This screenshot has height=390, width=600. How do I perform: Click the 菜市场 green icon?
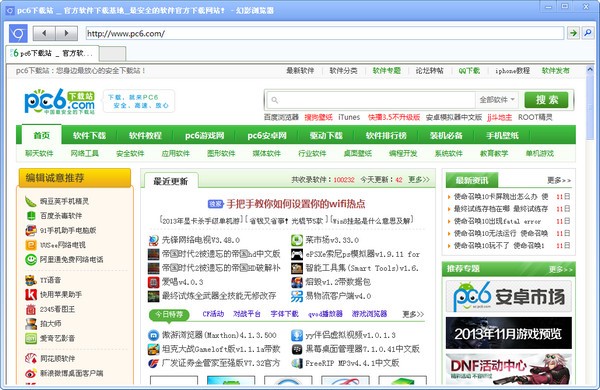pos(297,240)
